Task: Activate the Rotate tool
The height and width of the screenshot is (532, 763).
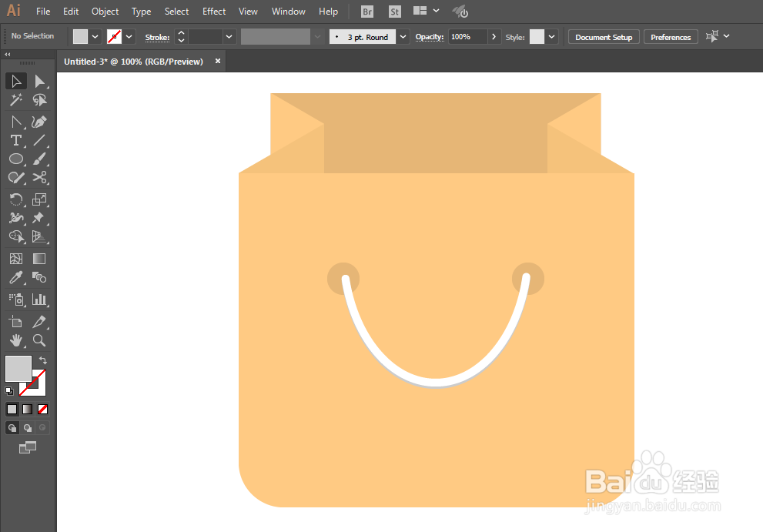Action: (16, 199)
